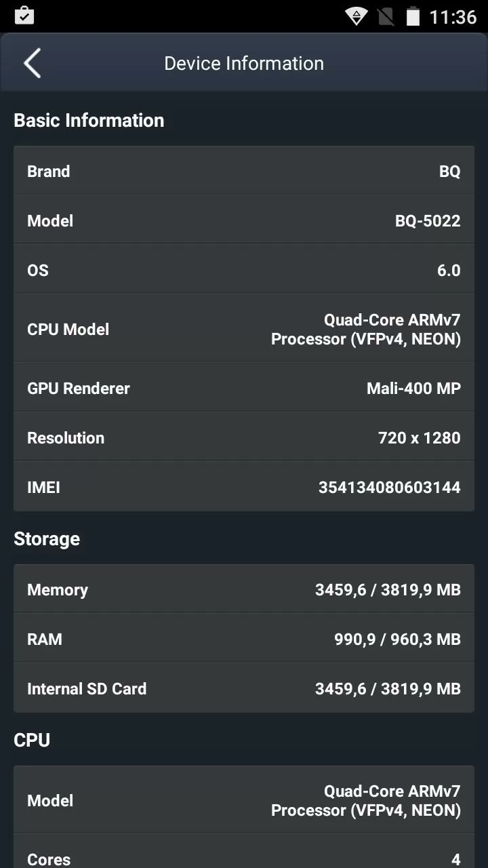Tap the clipboard notification icon
The width and height of the screenshot is (488, 868).
click(24, 16)
